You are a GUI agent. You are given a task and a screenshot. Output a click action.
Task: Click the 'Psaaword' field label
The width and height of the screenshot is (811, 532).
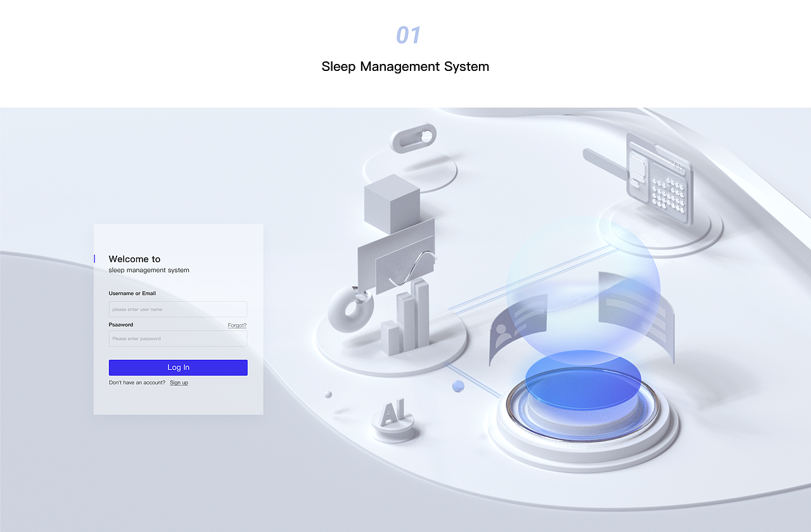click(121, 324)
